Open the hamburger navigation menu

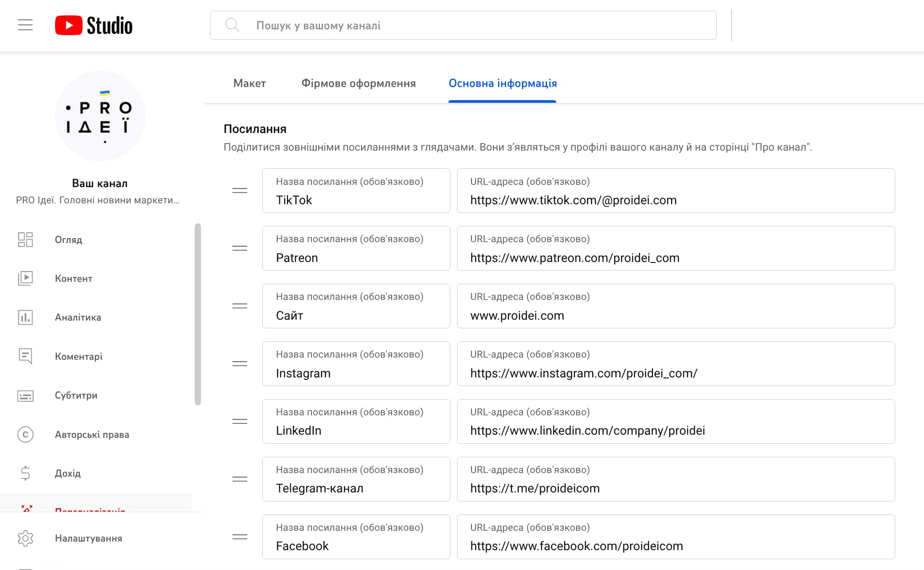tap(25, 25)
